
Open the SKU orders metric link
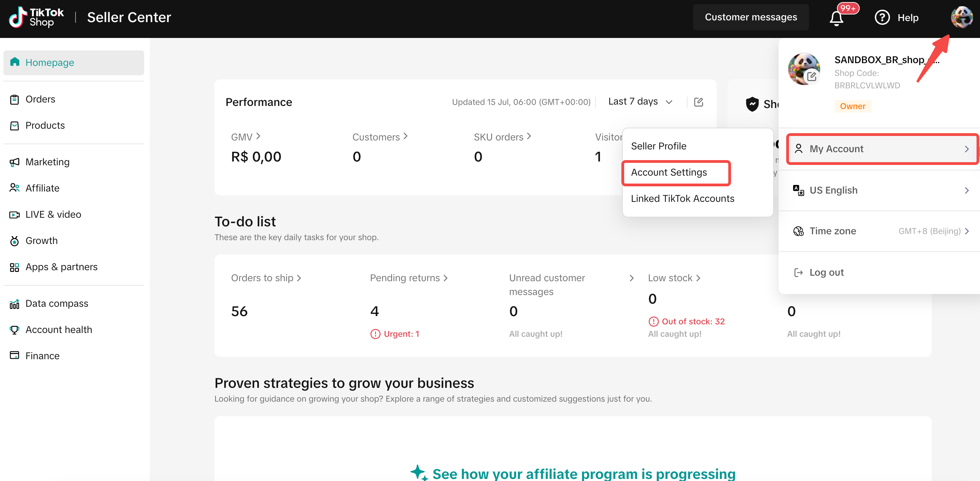[x=502, y=137]
